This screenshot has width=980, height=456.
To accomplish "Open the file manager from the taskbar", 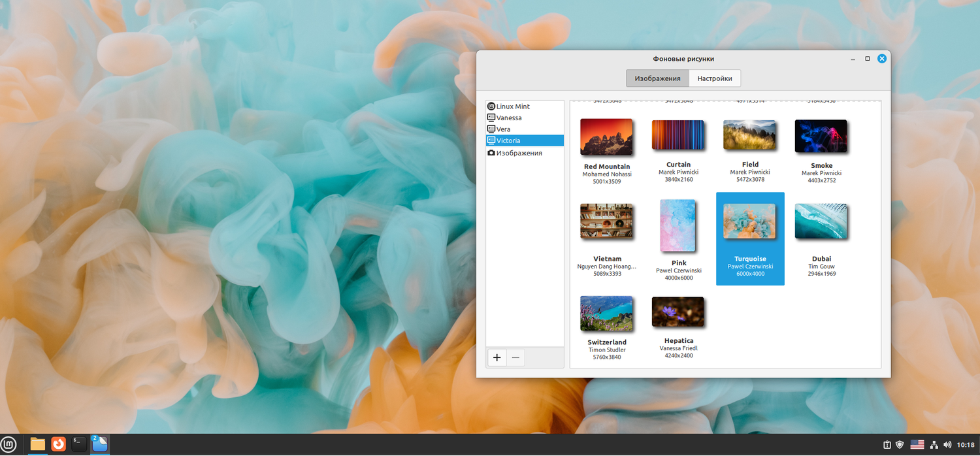I will tap(38, 444).
